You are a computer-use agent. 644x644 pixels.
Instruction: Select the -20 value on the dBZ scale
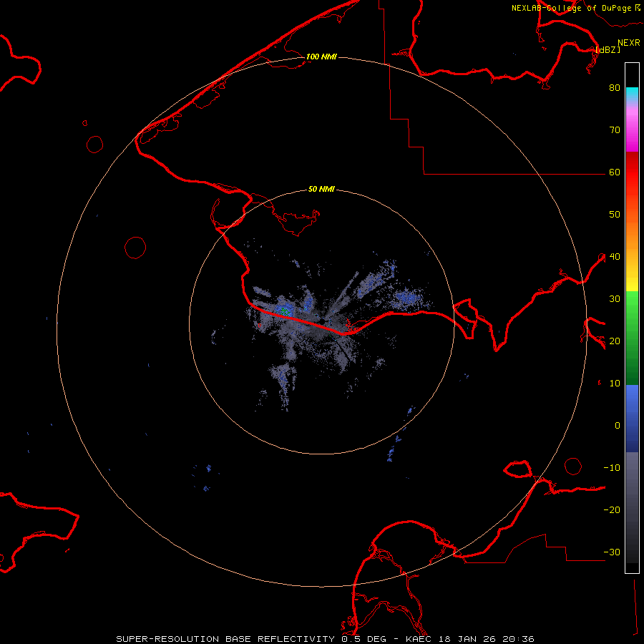612,510
